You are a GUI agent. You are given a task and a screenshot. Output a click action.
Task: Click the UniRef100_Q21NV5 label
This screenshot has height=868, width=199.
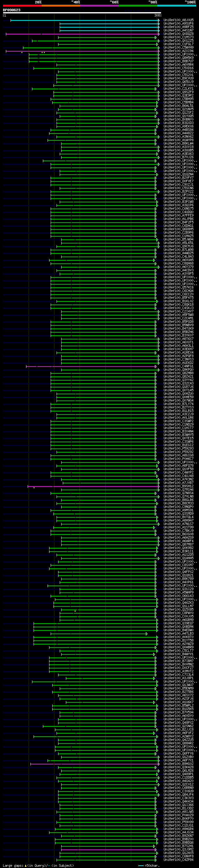(x=178, y=109)
